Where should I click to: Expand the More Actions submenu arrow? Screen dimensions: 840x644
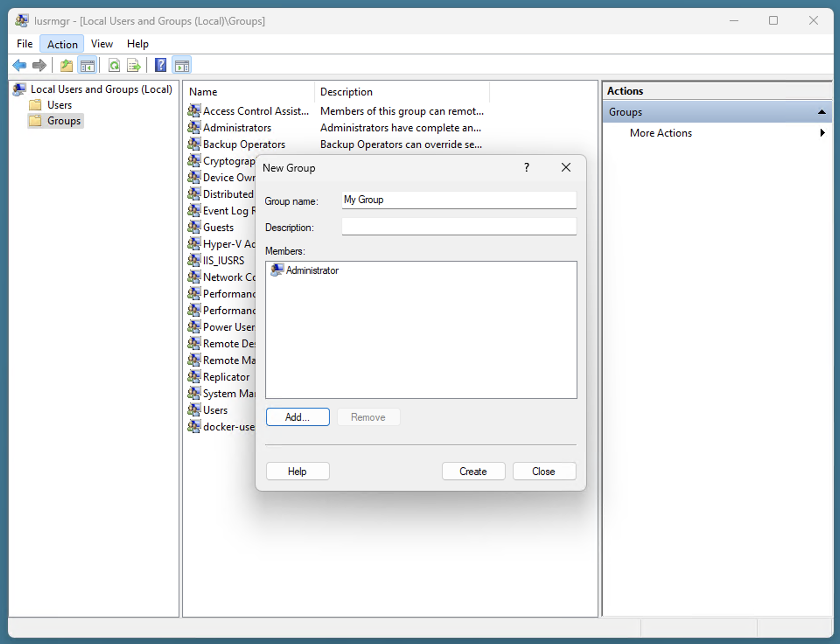click(x=822, y=133)
